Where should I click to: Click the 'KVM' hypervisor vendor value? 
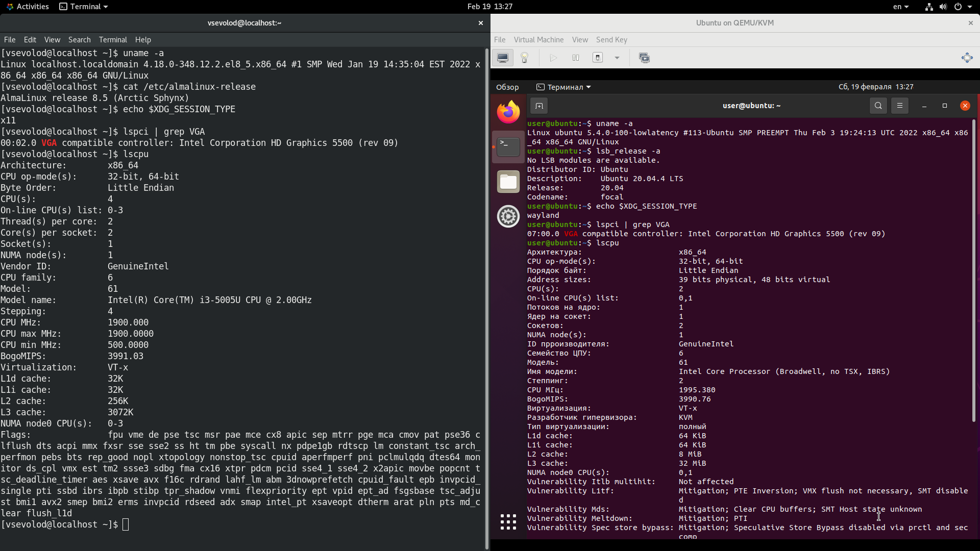685,417
